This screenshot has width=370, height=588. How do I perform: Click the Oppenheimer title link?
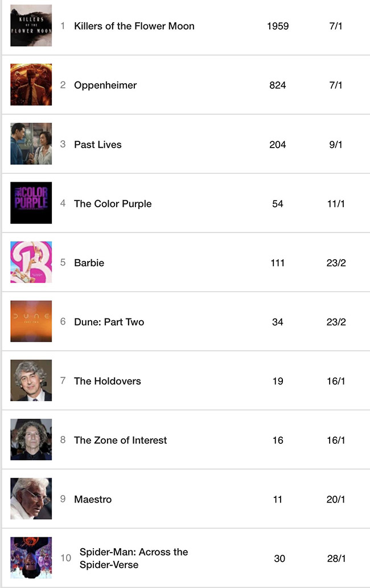pos(105,85)
